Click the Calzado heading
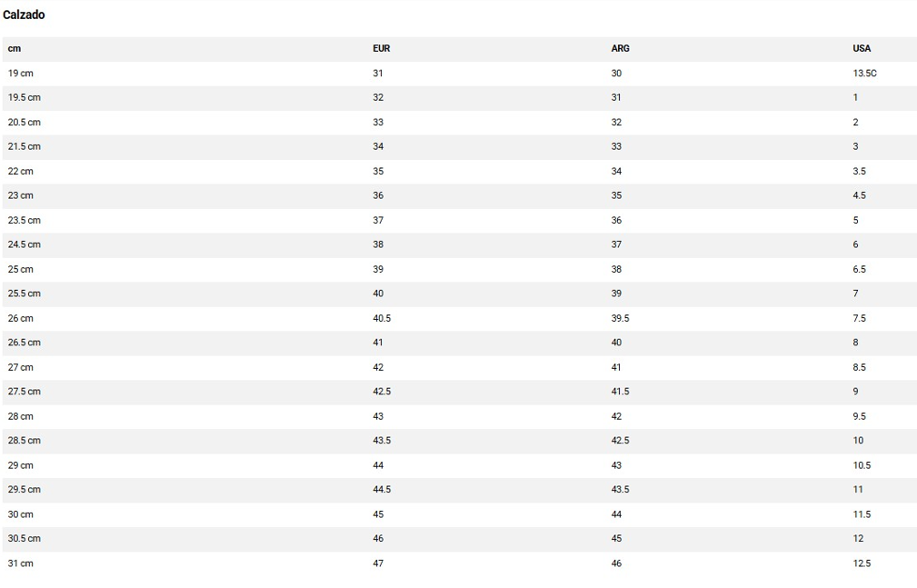The width and height of the screenshot is (917, 588). pos(24,15)
